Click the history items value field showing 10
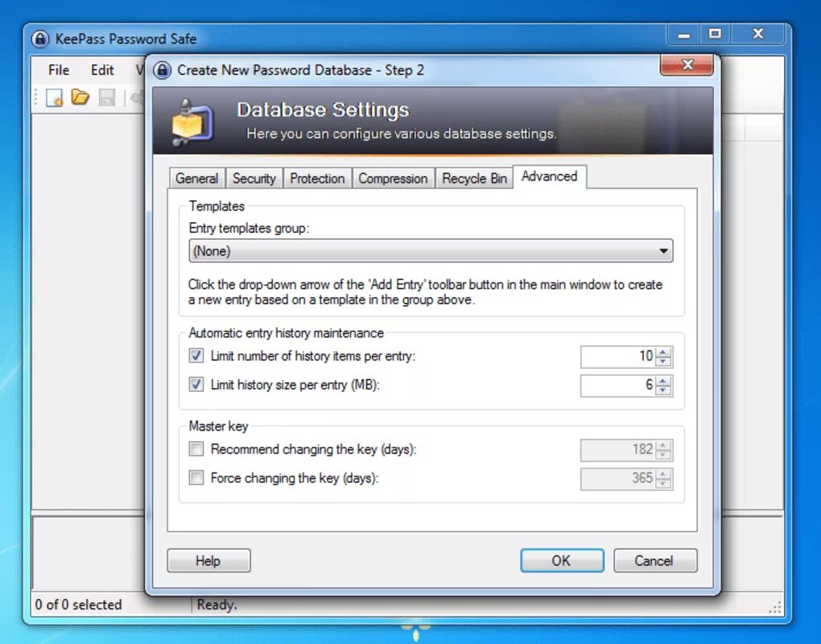821x644 pixels. [618, 357]
